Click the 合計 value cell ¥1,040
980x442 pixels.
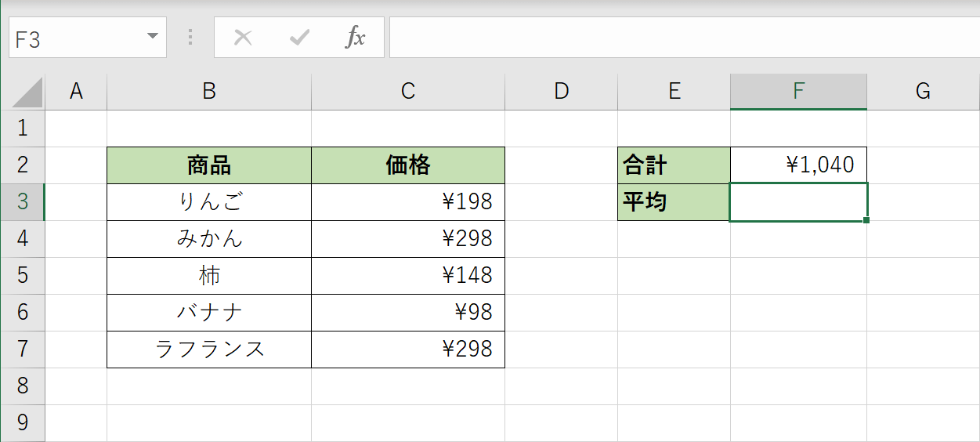797,165
